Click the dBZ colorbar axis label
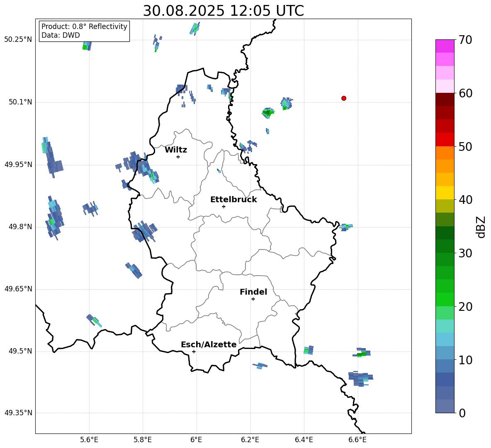Screen dimensions: 491x448 click(481, 227)
